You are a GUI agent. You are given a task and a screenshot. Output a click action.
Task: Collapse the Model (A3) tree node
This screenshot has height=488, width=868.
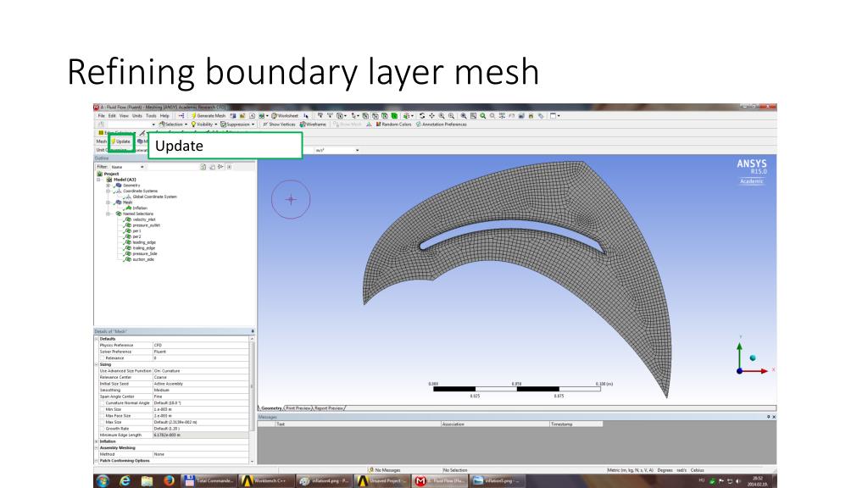tap(100, 180)
